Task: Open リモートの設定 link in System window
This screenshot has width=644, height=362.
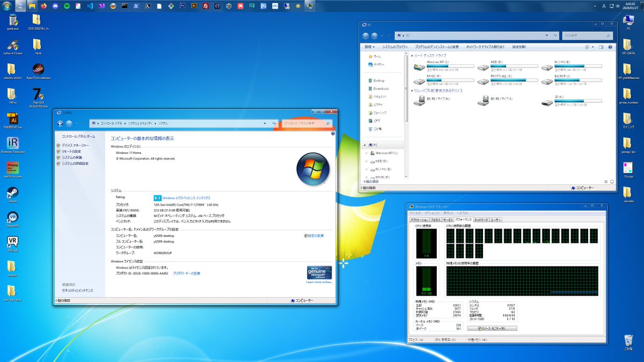Action: pos(71,151)
